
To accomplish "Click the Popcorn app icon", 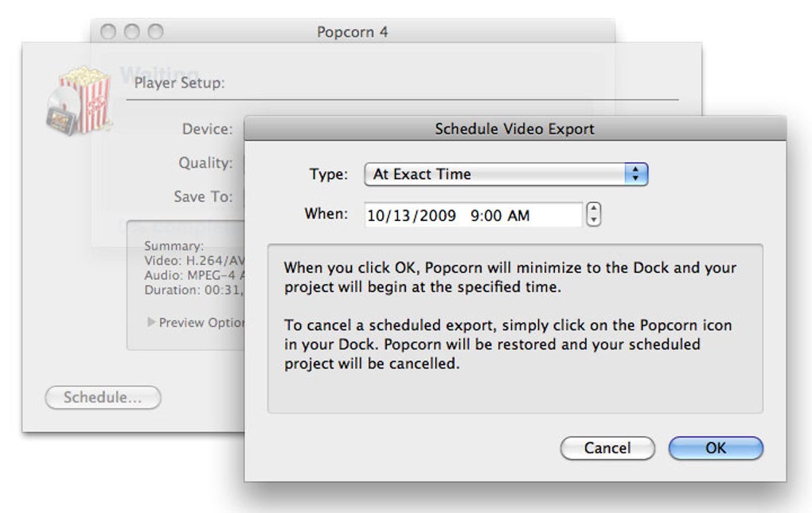I will coord(77,99).
